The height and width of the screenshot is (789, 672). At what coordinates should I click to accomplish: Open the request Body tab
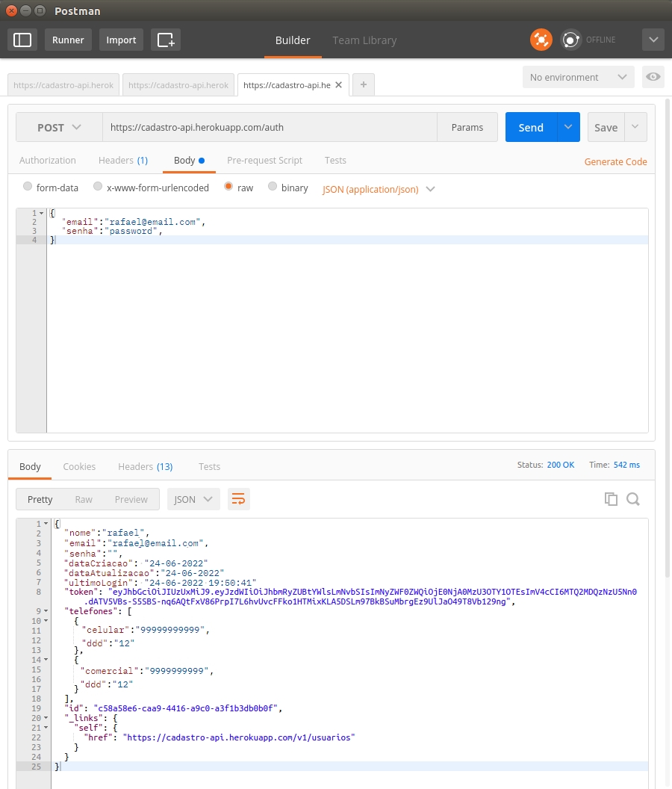tap(189, 160)
